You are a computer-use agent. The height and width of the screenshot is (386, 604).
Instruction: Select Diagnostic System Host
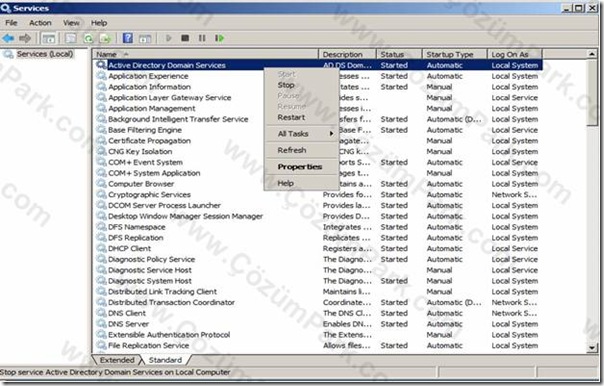(150, 281)
